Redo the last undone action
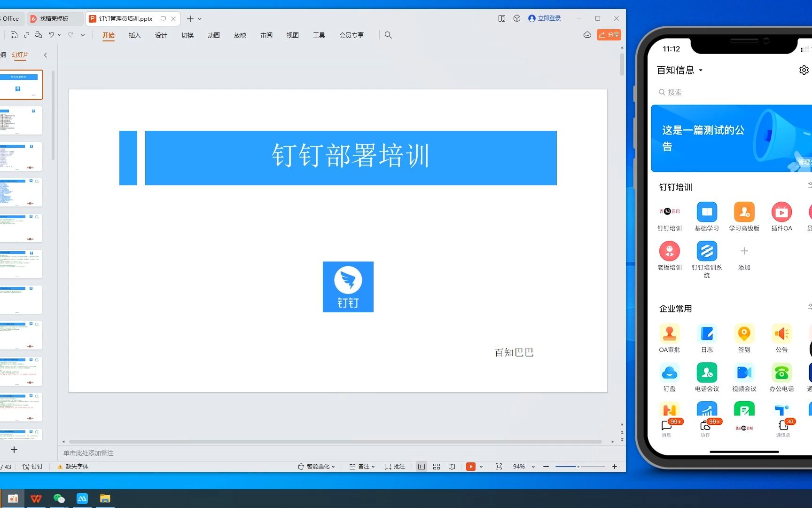Image resolution: width=812 pixels, height=508 pixels. [x=70, y=35]
